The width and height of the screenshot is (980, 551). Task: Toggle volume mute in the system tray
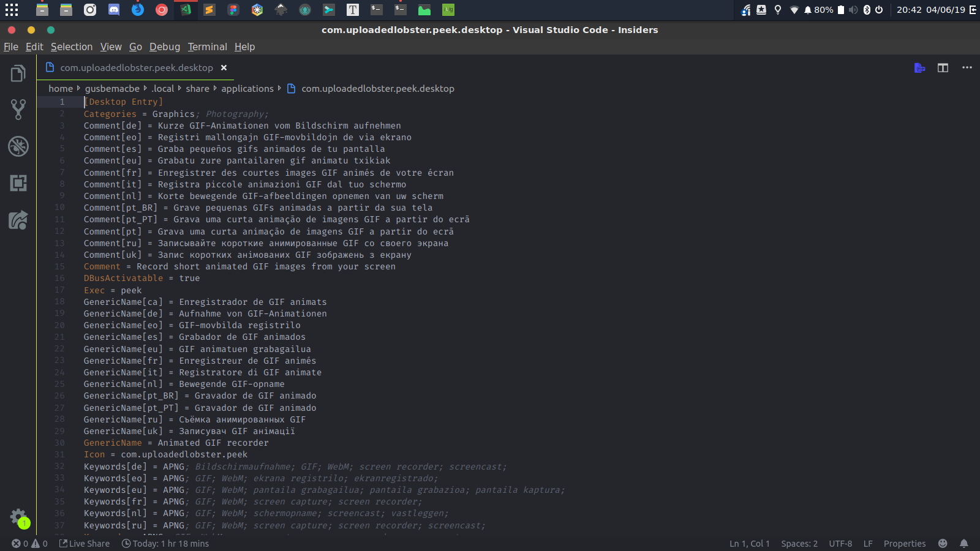tap(853, 10)
